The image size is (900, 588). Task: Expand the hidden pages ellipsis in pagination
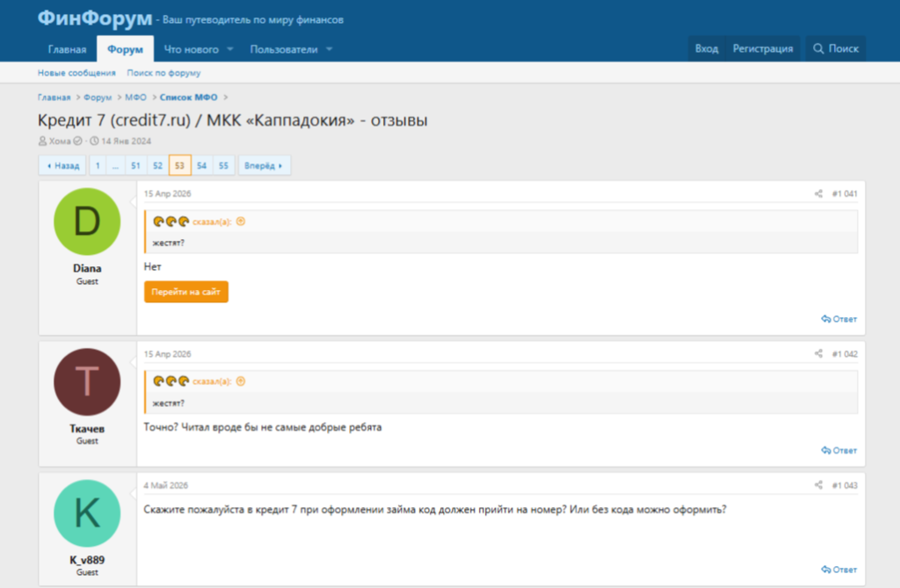point(115,165)
